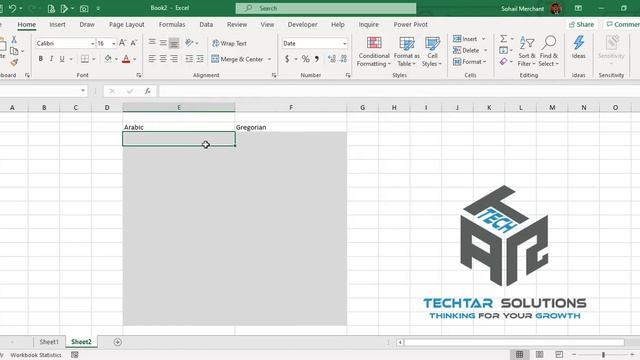Click the Undo icon in title bar
The width and height of the screenshot is (640, 360).
pos(12,8)
